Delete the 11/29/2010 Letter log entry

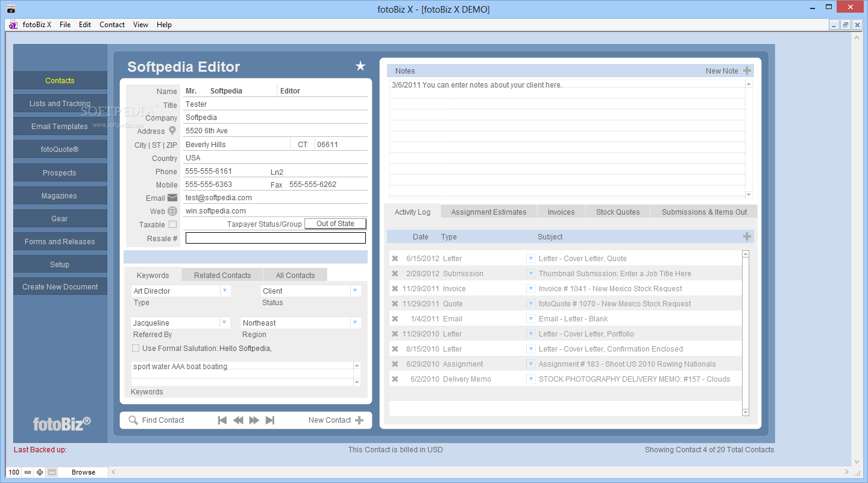tap(395, 333)
